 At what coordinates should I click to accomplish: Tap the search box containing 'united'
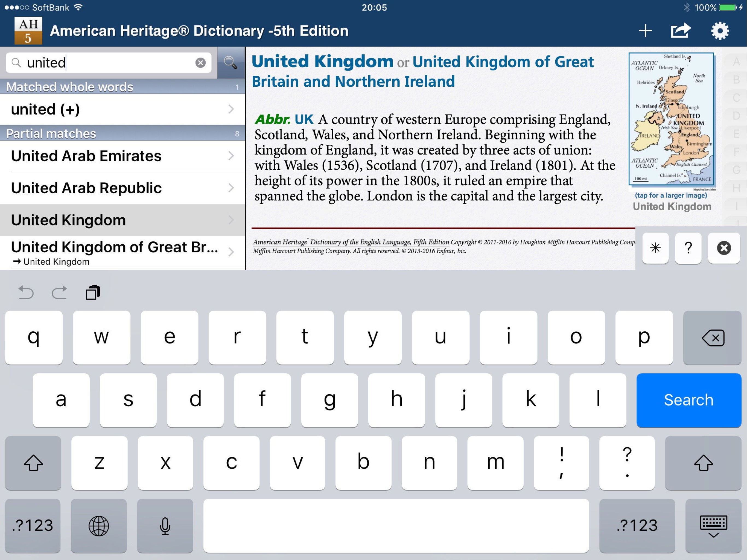pyautogui.click(x=109, y=63)
